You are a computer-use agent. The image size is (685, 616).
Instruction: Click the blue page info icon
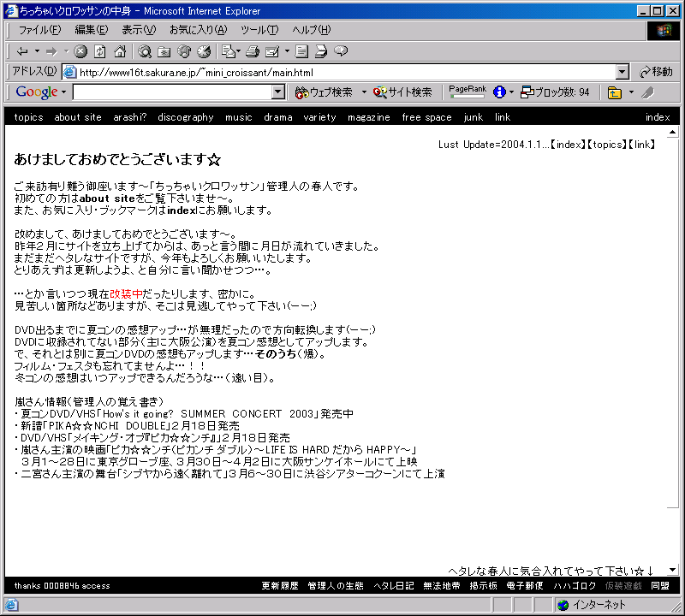(499, 92)
